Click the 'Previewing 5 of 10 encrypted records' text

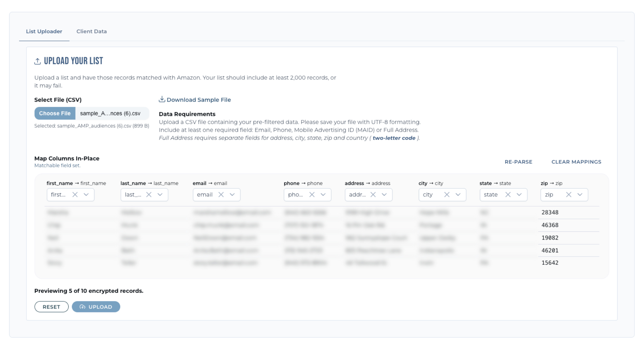[89, 291]
